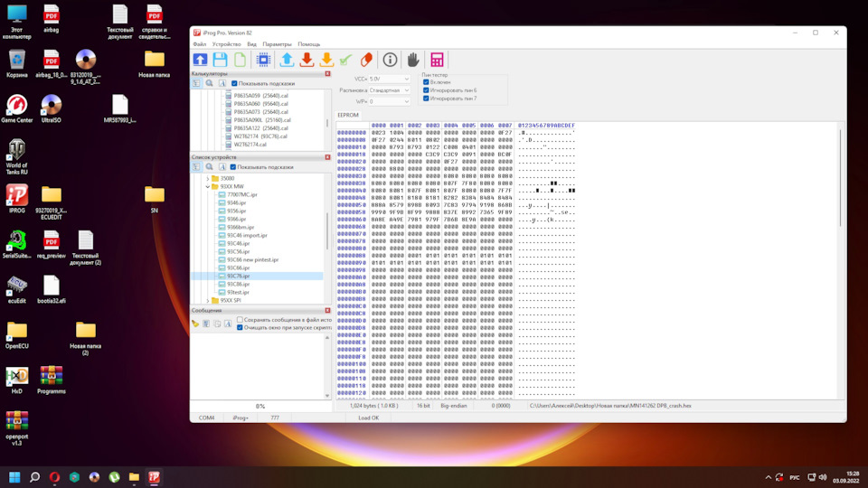The image size is (868, 488).
Task: Click tree view icon in Калькуляторы panel
Action: pyautogui.click(x=196, y=83)
